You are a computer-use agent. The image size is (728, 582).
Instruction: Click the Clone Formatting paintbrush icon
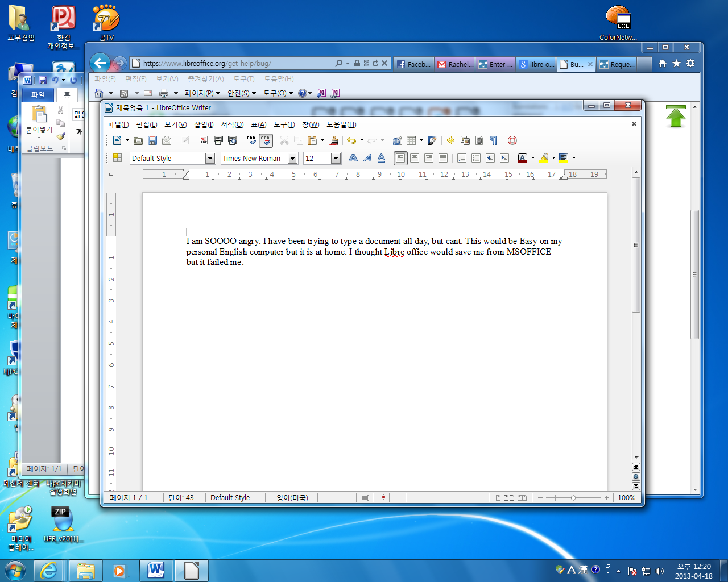tap(334, 140)
